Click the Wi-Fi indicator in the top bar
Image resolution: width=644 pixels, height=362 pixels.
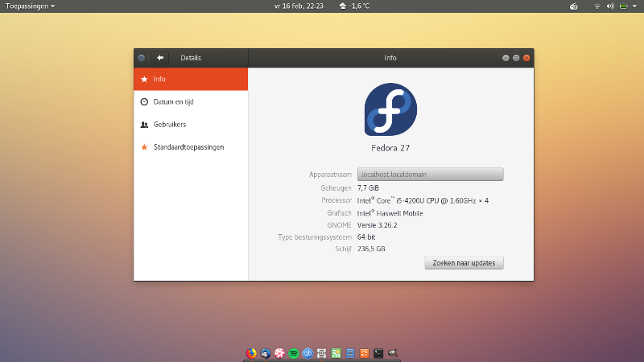pyautogui.click(x=597, y=6)
